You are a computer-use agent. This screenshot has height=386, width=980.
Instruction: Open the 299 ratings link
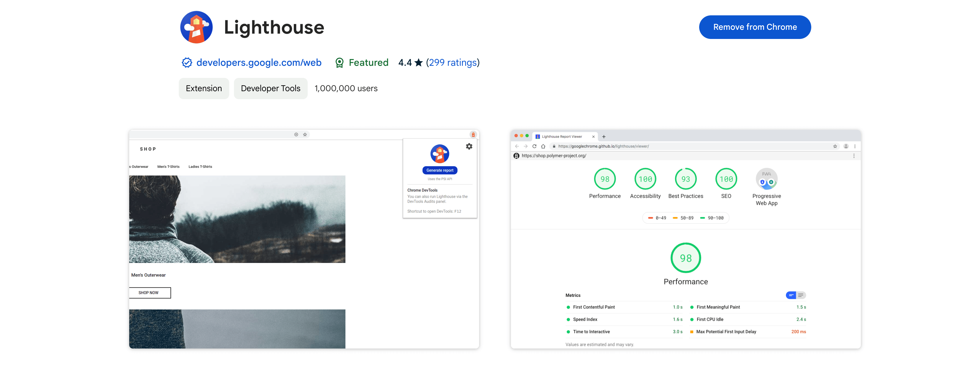click(453, 63)
